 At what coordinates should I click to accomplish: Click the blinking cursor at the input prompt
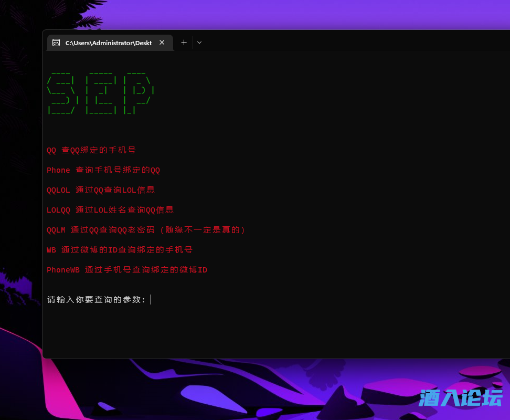(151, 299)
